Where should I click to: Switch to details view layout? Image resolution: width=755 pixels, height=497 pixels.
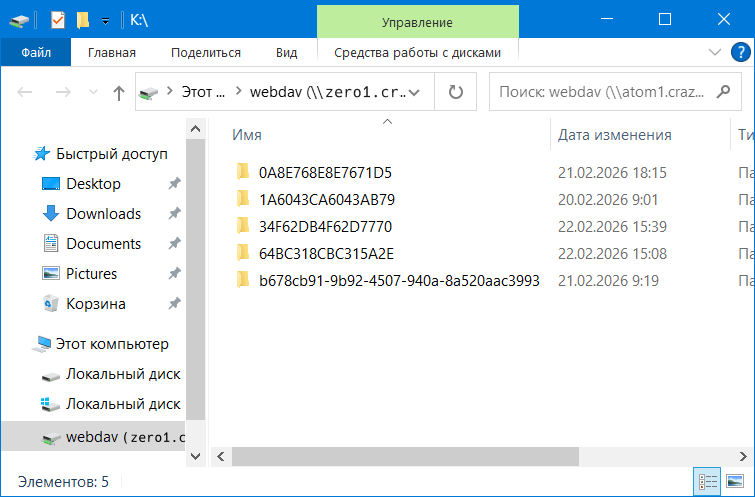tap(708, 482)
